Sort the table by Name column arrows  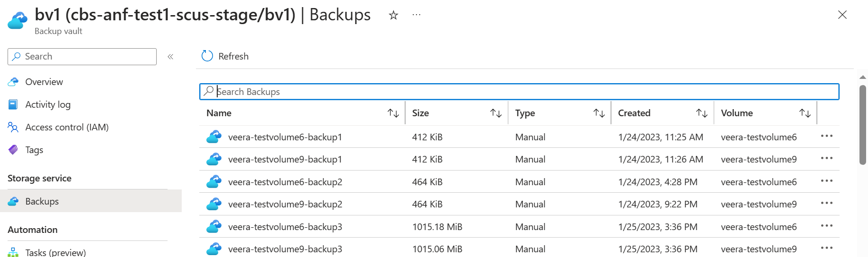pos(393,113)
